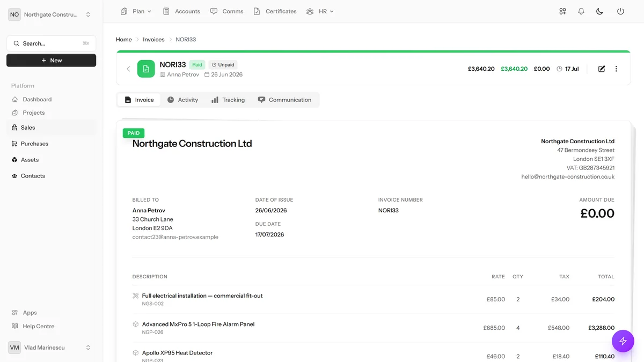The height and width of the screenshot is (362, 644).
Task: Open the apps grid icon in the top bar
Action: (562, 11)
